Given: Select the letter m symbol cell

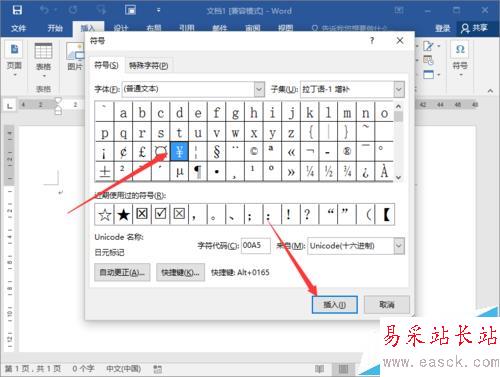Looking at the screenshot, I should (x=347, y=113).
